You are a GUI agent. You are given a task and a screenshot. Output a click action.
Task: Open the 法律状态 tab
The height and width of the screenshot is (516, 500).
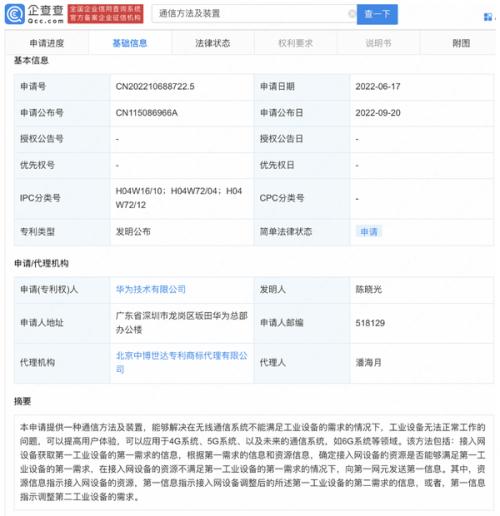(x=213, y=43)
